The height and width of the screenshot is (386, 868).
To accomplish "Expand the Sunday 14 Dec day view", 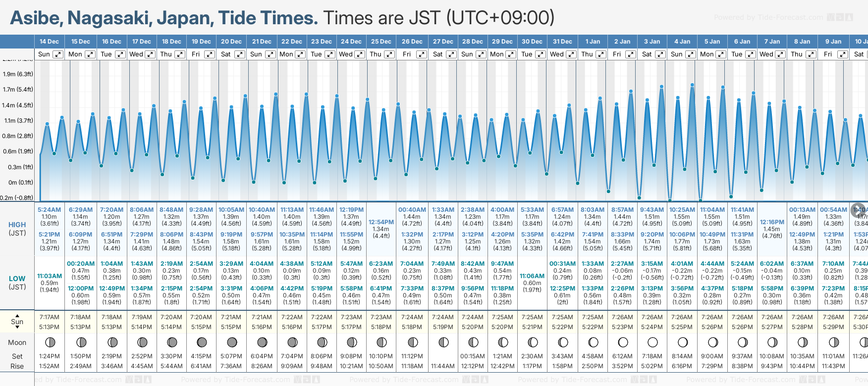I will (x=58, y=54).
